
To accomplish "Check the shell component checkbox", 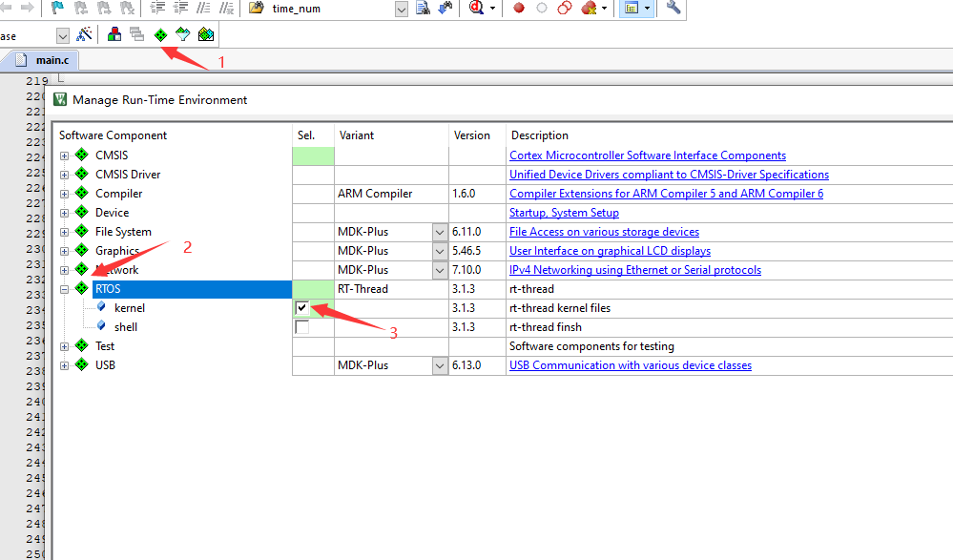I will click(302, 327).
